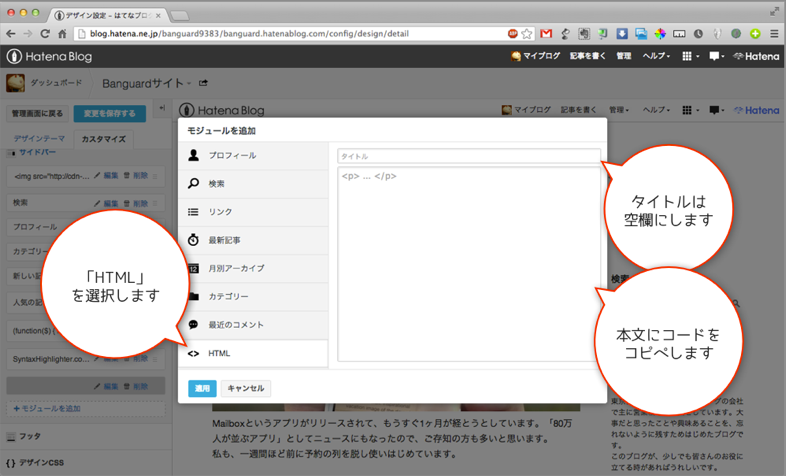Open the Banguardサイト blog dropdown
Image resolution: width=786 pixels, height=476 pixels.
(x=146, y=83)
